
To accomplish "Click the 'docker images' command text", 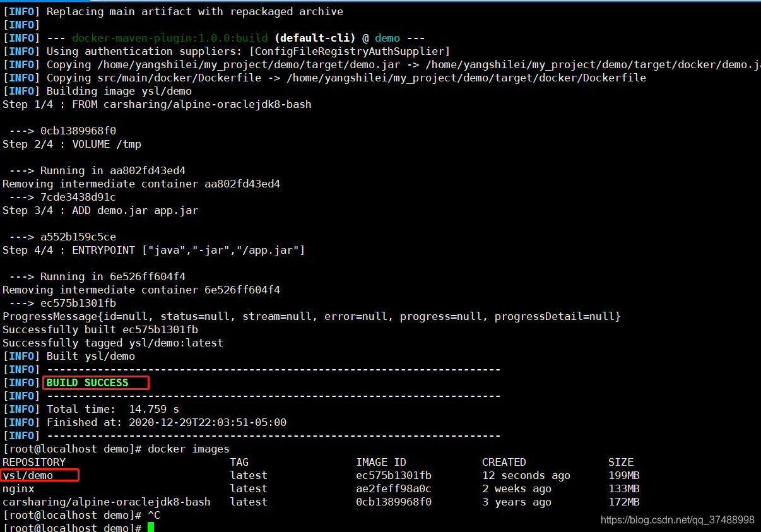I will pos(189,449).
